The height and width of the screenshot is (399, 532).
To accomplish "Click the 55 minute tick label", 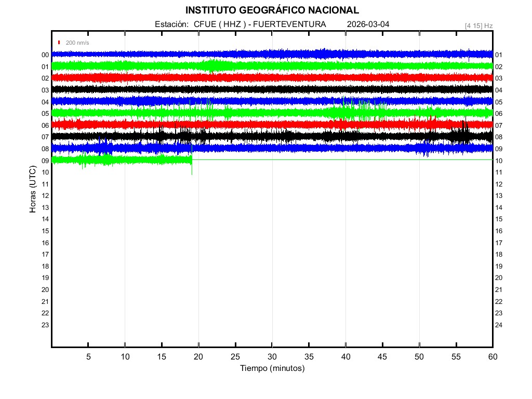I will [x=456, y=356].
